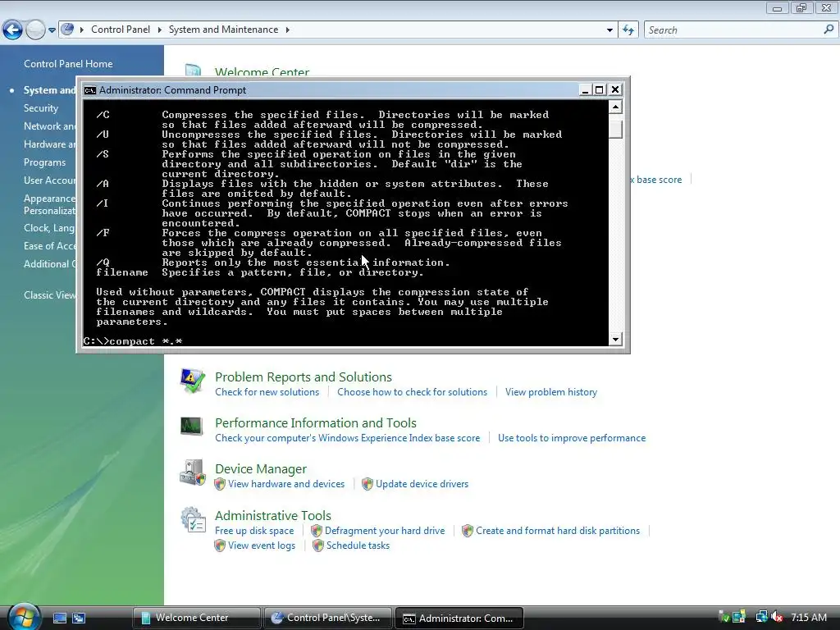Click the Command Prompt scroll down arrow
The image size is (840, 630).
point(615,339)
